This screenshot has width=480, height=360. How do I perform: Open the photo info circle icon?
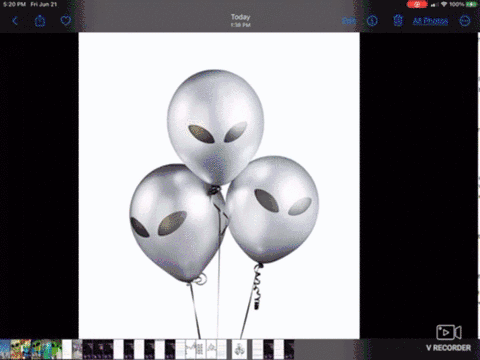[372, 21]
